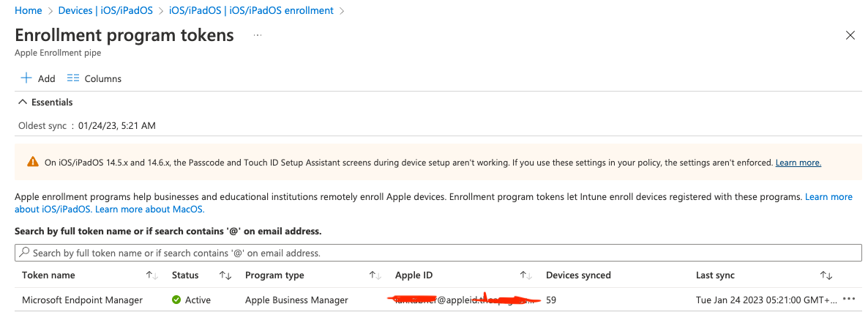
Task: Focus the token name search field
Action: [438, 253]
